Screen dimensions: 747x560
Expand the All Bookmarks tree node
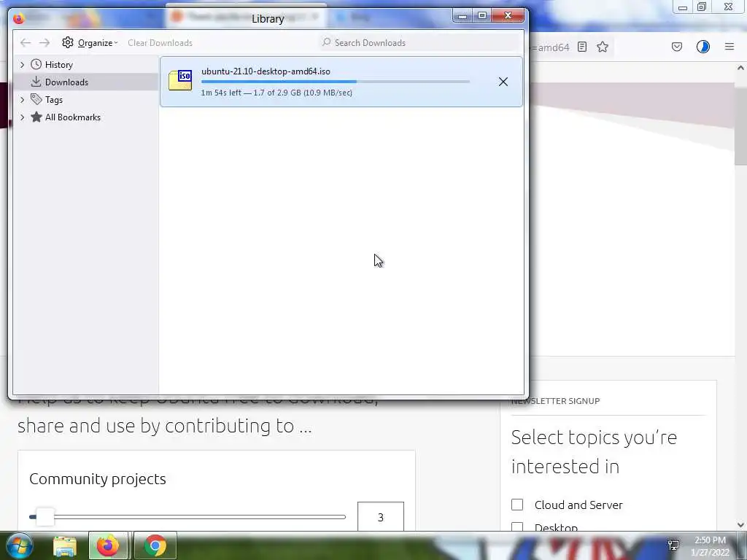22,117
